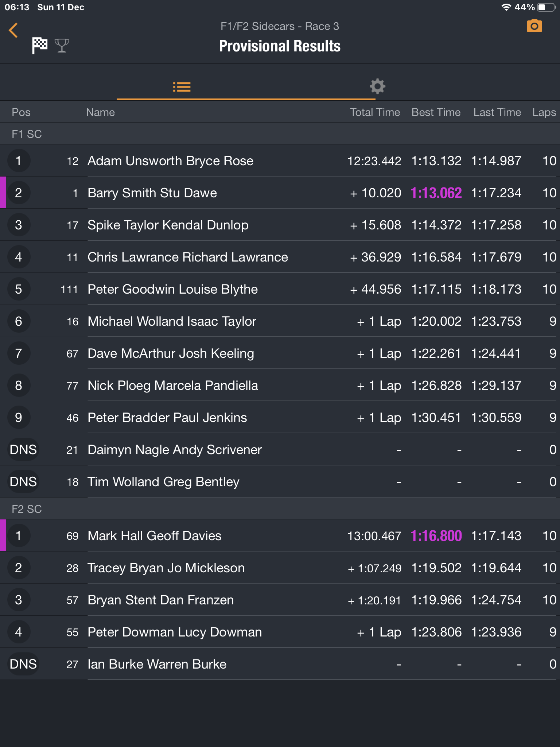Collapse the F2 SC class header

pos(27,509)
